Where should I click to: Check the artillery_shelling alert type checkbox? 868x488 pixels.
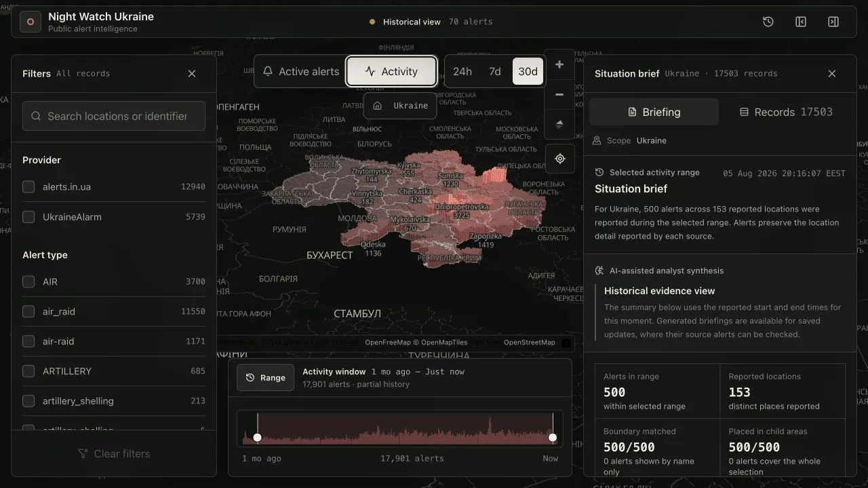tap(28, 401)
